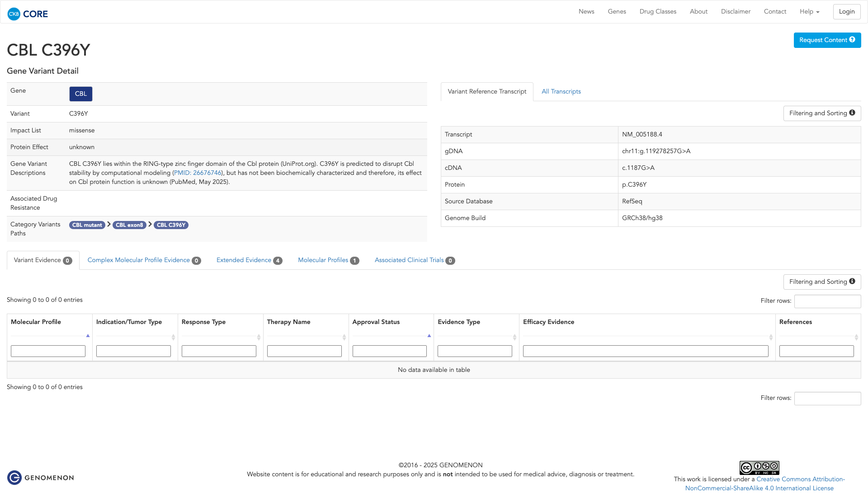This screenshot has width=868, height=493.
Task: Open the Associated Clinical Trials tab
Action: [415, 260]
